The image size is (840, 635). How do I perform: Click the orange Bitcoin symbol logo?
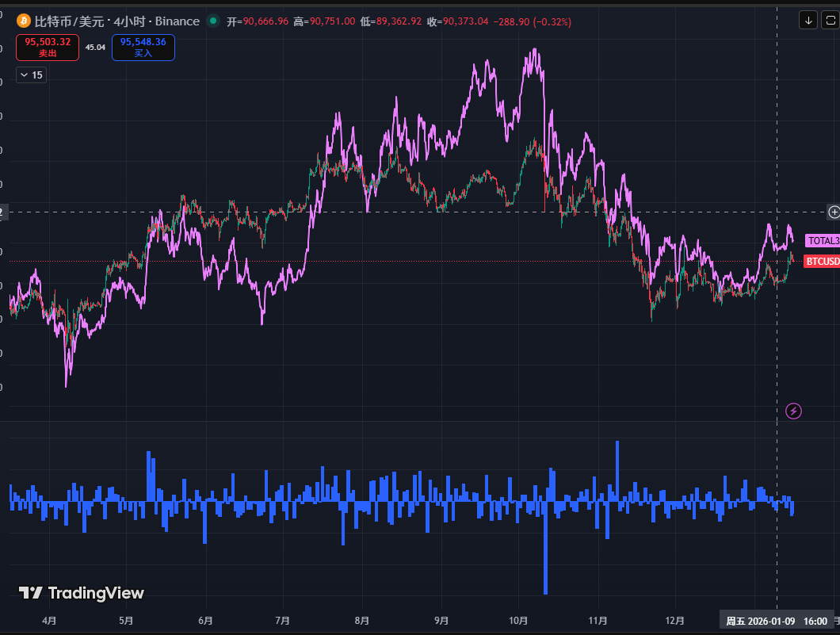coord(24,21)
